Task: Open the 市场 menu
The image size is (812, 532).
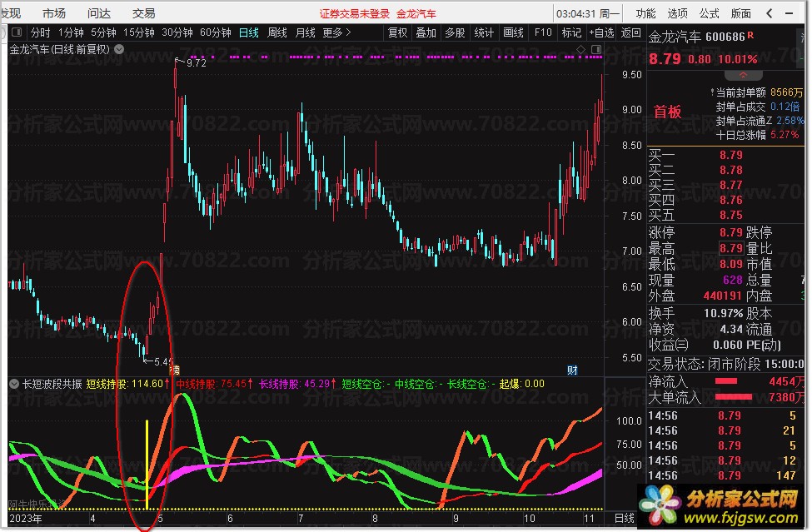Action: 54,13
